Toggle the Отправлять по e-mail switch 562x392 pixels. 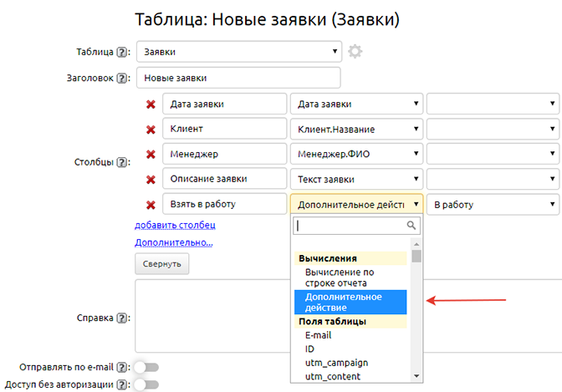click(146, 367)
